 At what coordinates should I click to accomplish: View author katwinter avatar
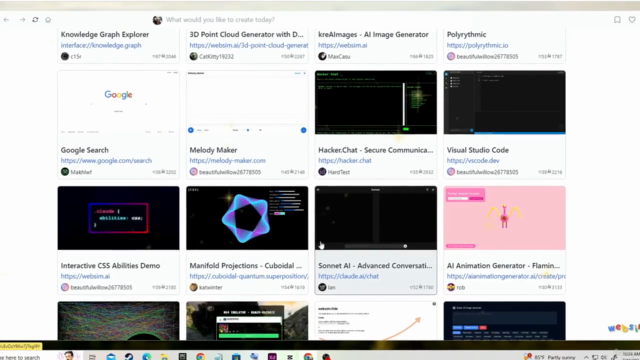193,287
